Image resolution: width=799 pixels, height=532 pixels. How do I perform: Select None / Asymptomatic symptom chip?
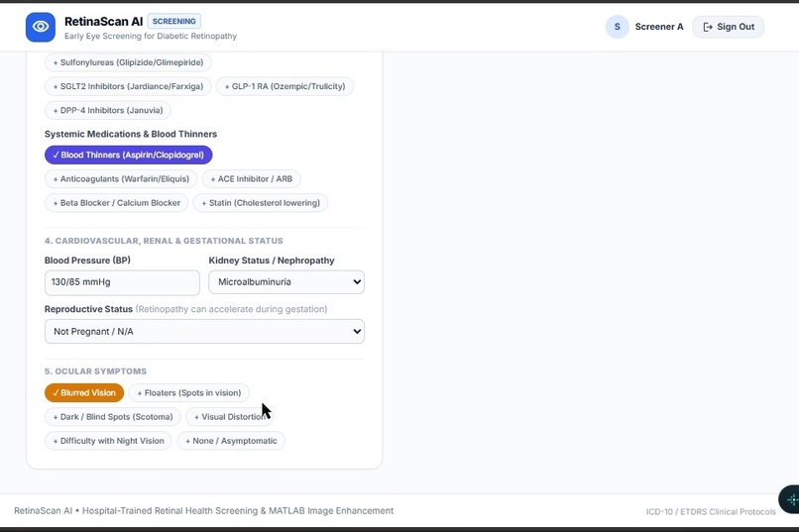point(231,441)
